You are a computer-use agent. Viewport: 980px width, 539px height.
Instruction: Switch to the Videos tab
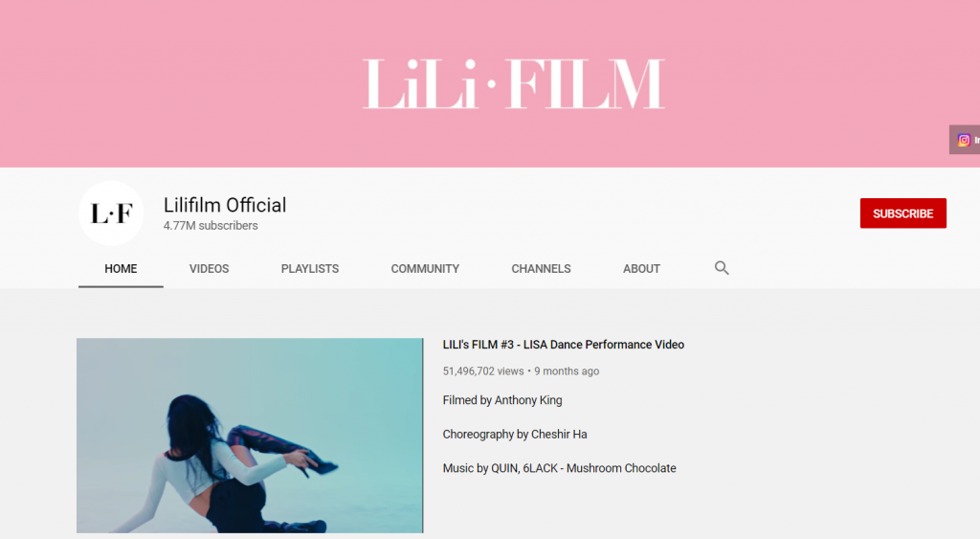coord(209,269)
